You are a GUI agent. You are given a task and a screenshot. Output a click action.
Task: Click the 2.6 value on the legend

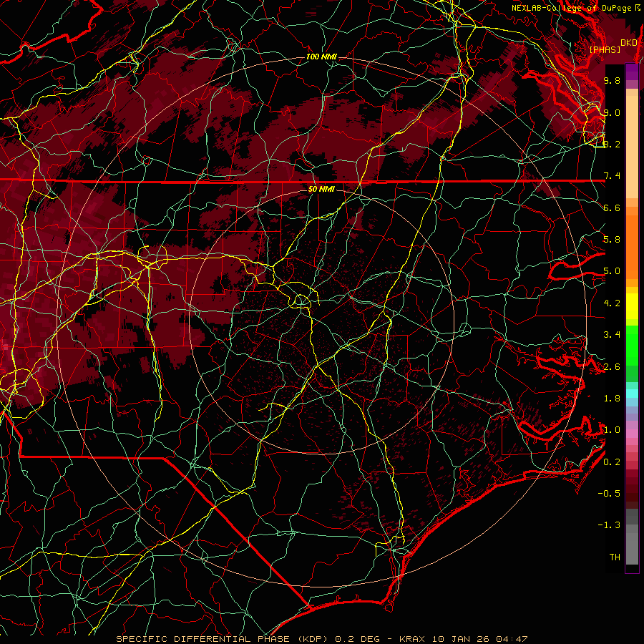point(612,367)
